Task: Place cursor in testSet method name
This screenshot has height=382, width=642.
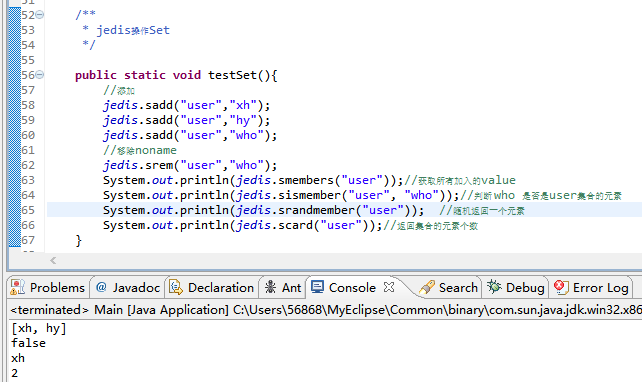Action: [232, 75]
